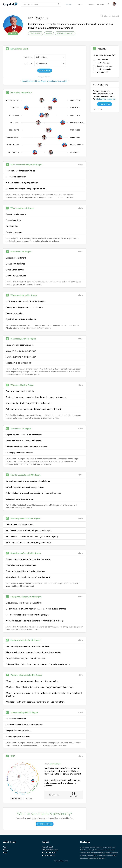Click icon beside Providing feedback heading
Image resolution: width=122 pixels, height=868 pixels.
point(7,518)
